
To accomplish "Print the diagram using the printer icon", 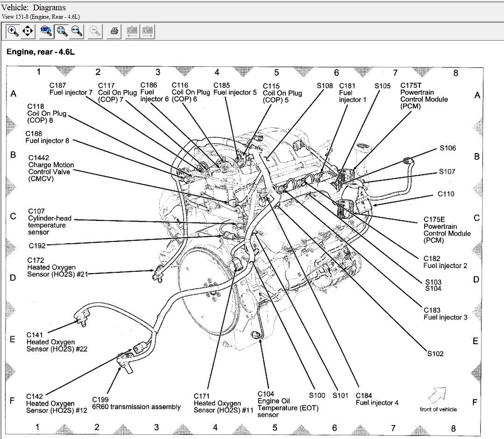I will click(x=114, y=31).
